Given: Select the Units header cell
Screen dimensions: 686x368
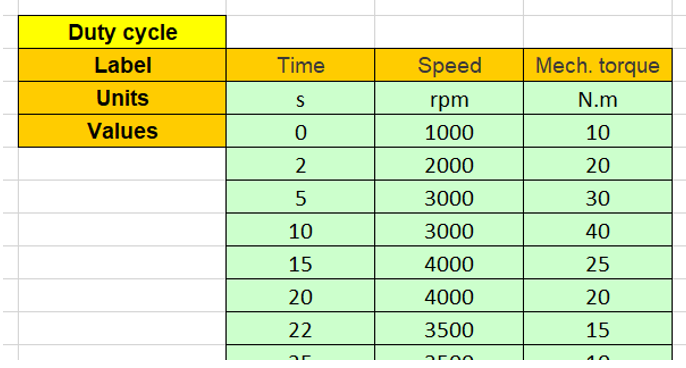Looking at the screenshot, I should click(x=122, y=98).
